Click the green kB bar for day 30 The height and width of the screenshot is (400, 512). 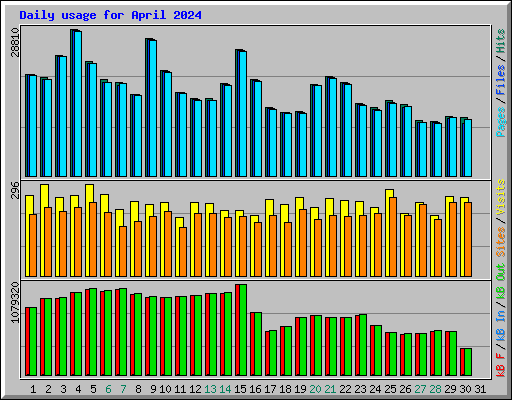(x=468, y=362)
